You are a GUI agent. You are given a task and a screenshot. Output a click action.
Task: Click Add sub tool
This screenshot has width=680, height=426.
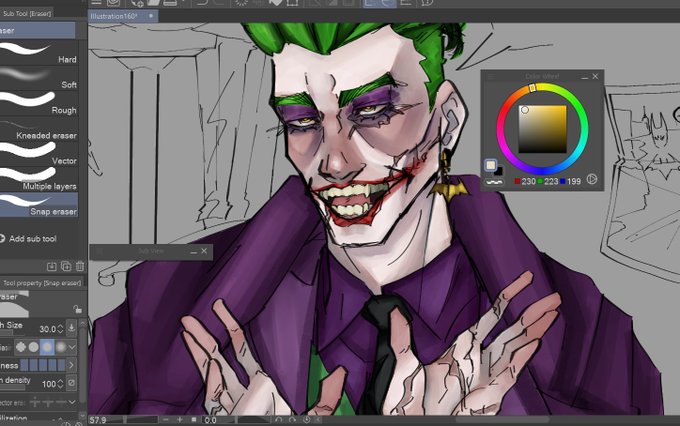click(x=29, y=239)
